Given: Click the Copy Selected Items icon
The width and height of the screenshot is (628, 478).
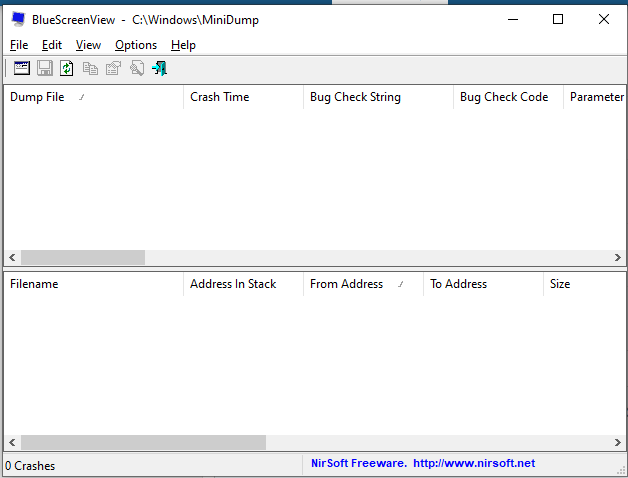Looking at the screenshot, I should coord(90,69).
